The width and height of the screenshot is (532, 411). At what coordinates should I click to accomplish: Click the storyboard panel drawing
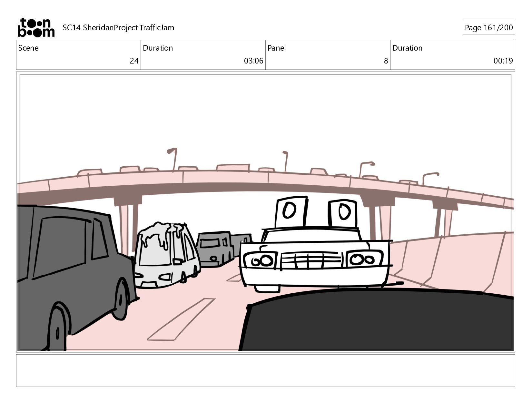(265, 212)
